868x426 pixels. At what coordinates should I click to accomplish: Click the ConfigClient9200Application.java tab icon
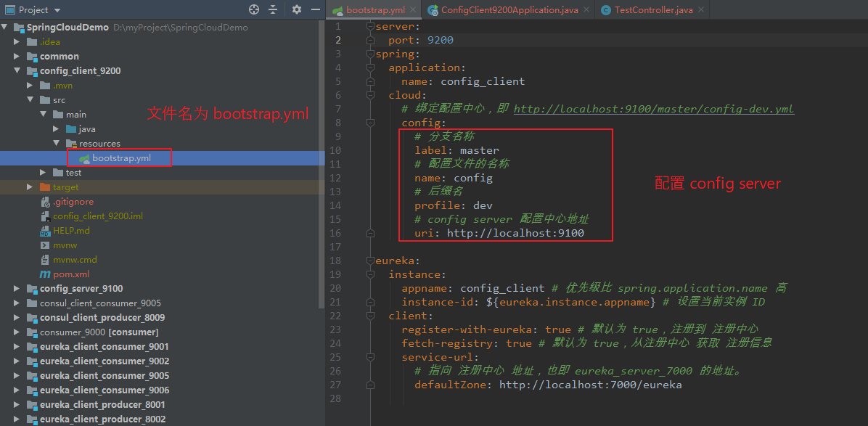tap(433, 10)
